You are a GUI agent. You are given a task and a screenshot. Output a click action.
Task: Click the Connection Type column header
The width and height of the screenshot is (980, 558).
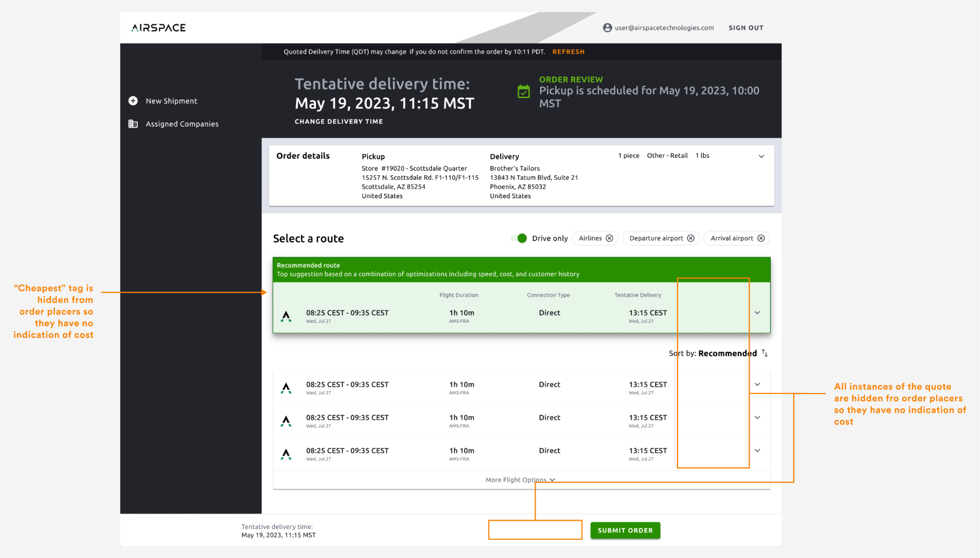tap(548, 295)
